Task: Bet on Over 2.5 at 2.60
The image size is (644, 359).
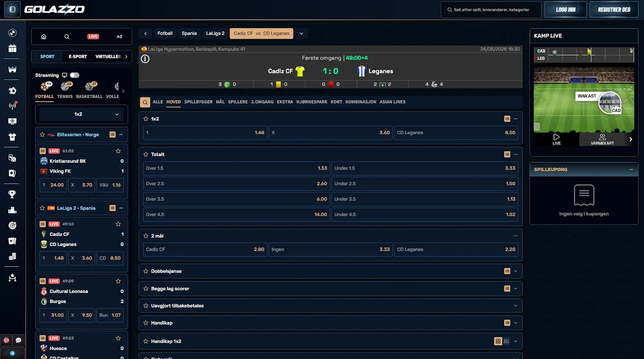Action: (x=237, y=184)
